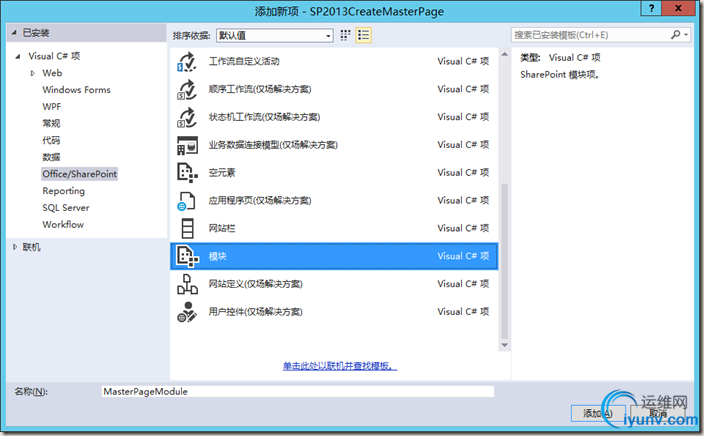Image resolution: width=704 pixels, height=436 pixels.
Task: Click the 应用程序页 template icon
Action: tap(187, 201)
